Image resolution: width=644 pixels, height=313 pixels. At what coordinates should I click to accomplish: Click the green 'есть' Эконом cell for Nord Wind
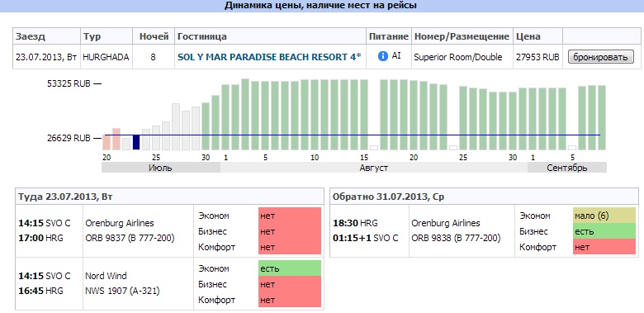click(290, 268)
